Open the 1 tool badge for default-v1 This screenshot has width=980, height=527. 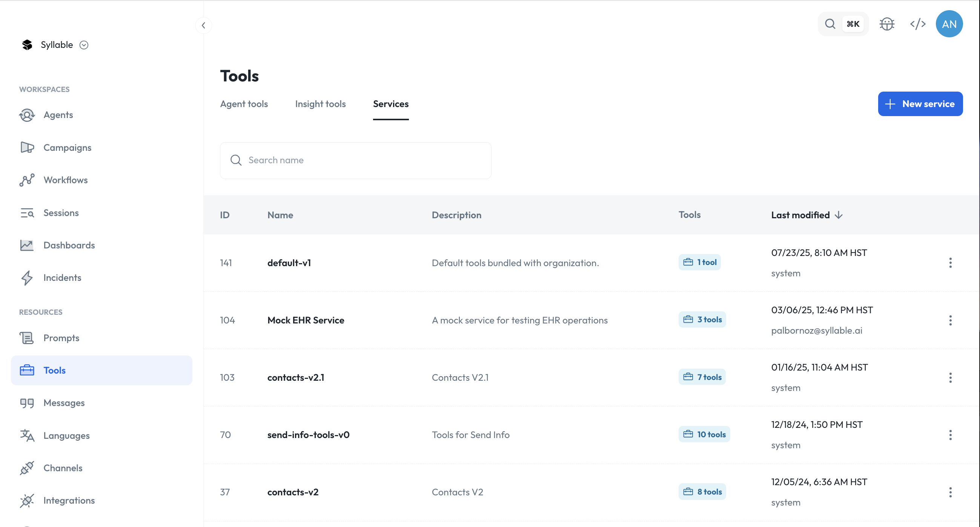tap(699, 262)
